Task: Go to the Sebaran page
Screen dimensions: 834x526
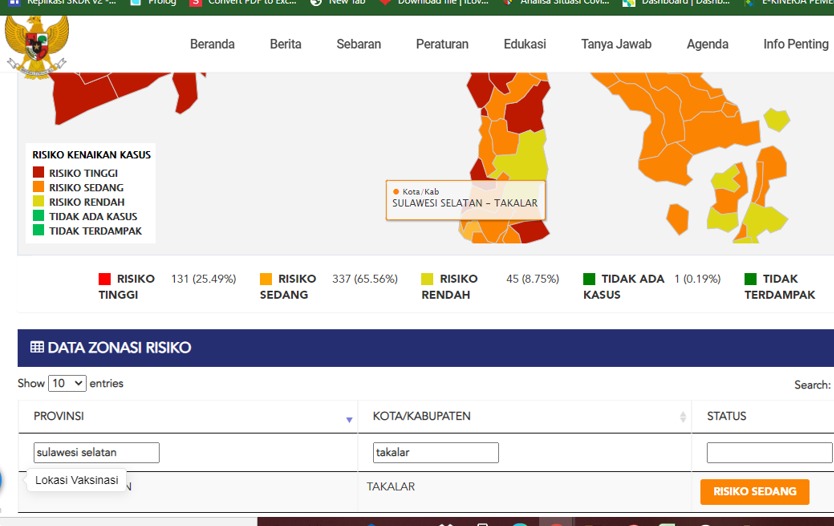Action: 358,44
